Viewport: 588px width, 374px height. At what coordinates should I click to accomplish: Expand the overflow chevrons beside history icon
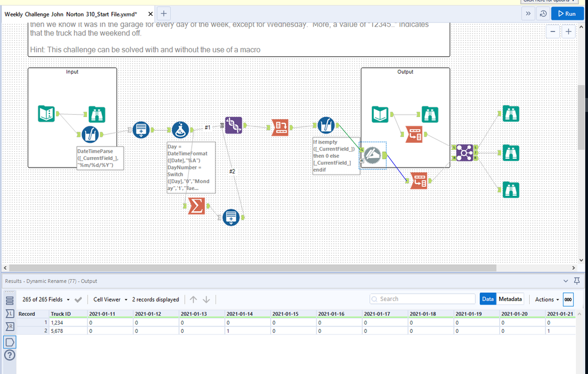click(x=528, y=14)
